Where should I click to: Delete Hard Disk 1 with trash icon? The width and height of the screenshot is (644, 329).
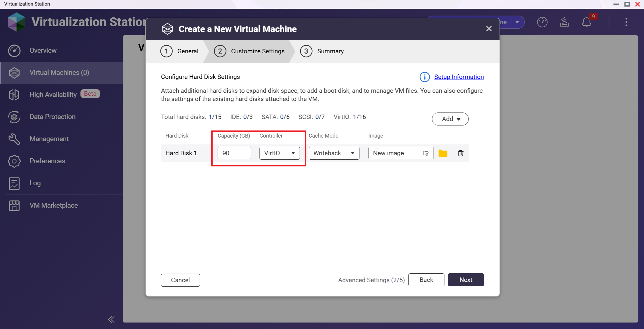click(461, 153)
